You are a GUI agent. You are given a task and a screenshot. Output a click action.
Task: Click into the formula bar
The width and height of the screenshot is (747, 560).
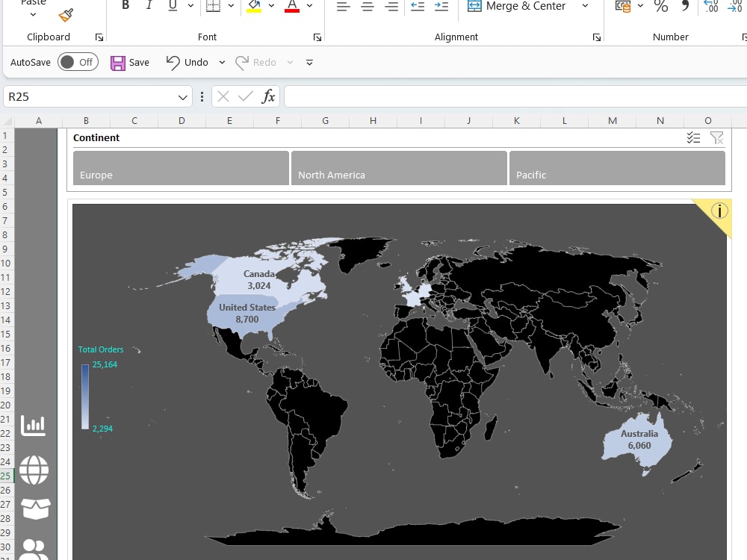pyautogui.click(x=515, y=96)
